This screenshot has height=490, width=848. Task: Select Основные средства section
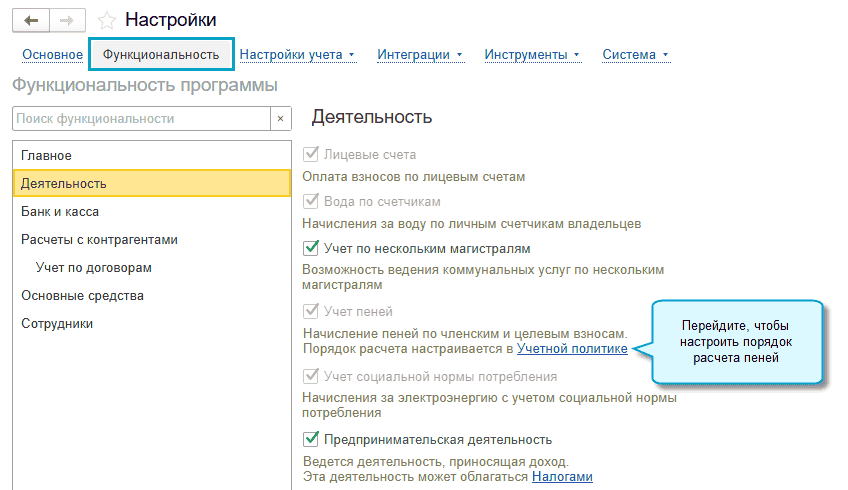82,296
